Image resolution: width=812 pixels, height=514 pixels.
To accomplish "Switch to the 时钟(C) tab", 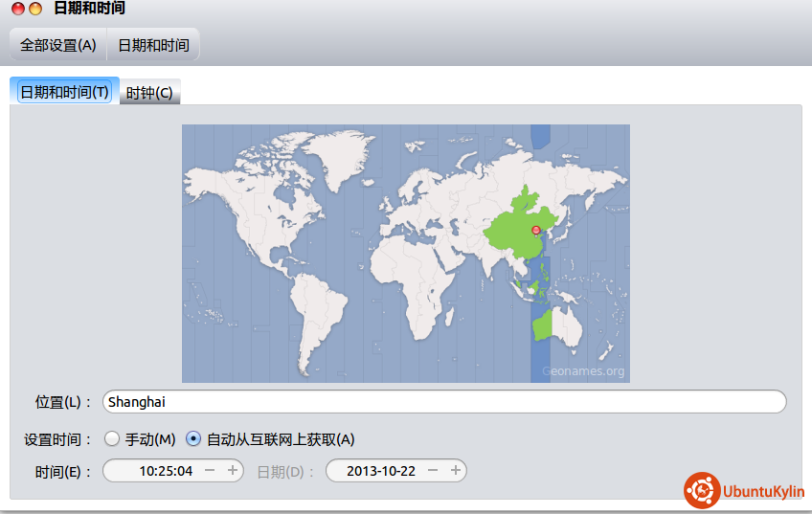I will coord(149,93).
